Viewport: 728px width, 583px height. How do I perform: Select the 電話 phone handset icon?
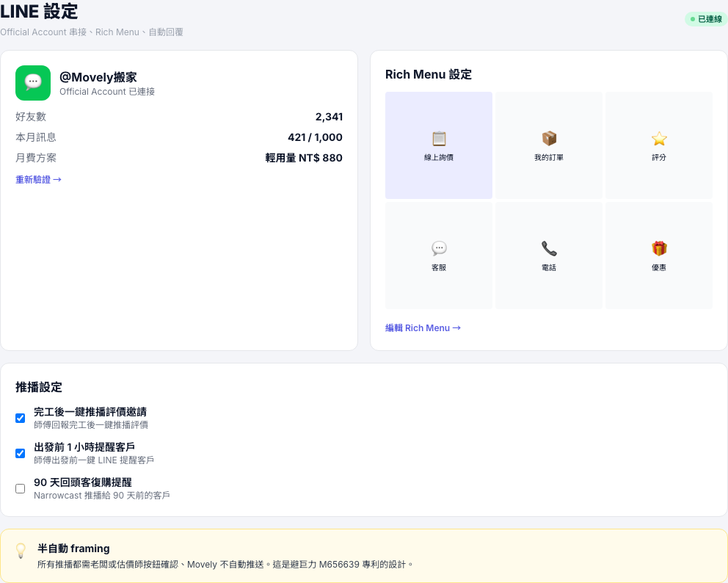[x=549, y=248]
